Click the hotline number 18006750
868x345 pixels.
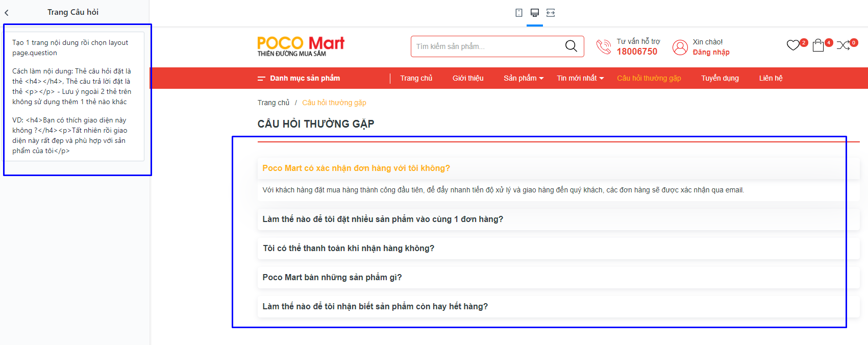coord(637,52)
